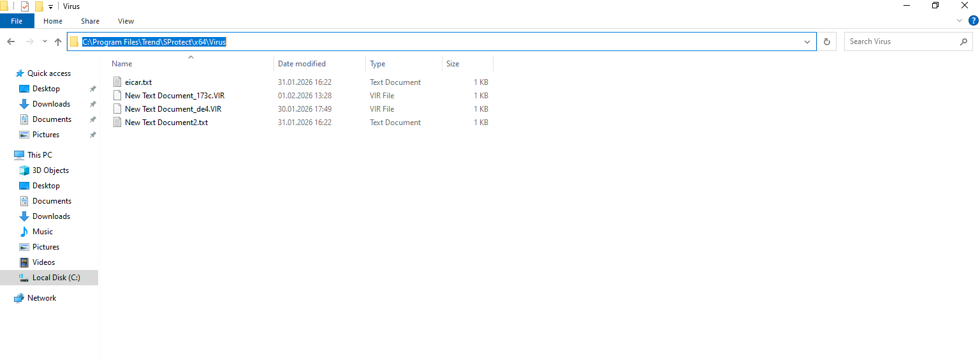This screenshot has height=360, width=980.
Task: Expand the ribbon using the chevron
Action: [960, 21]
